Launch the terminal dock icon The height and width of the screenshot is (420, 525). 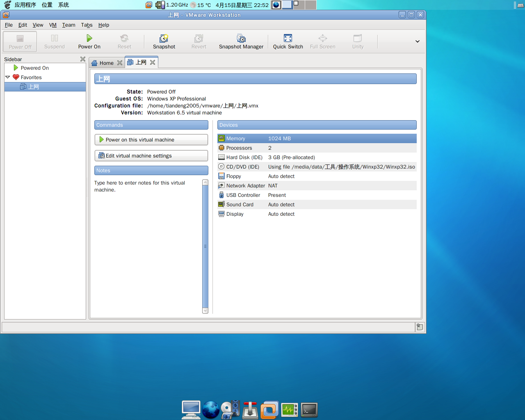click(309, 409)
